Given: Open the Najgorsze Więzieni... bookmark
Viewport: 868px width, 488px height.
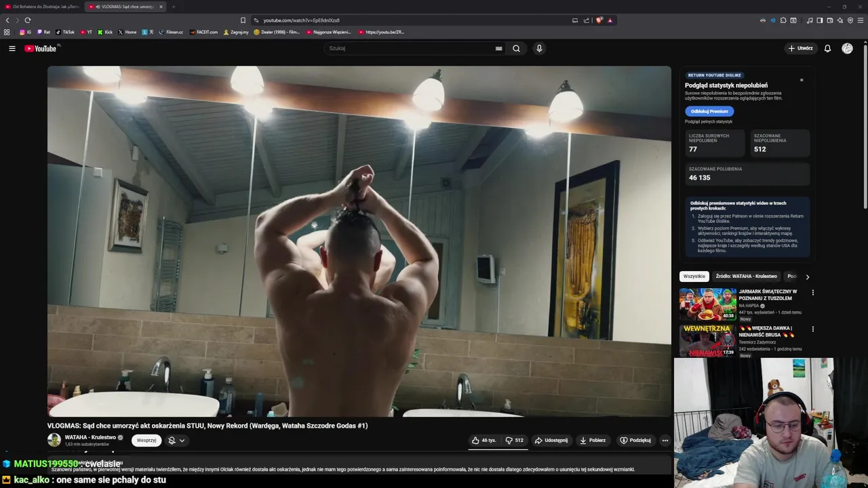Looking at the screenshot, I should [x=328, y=32].
